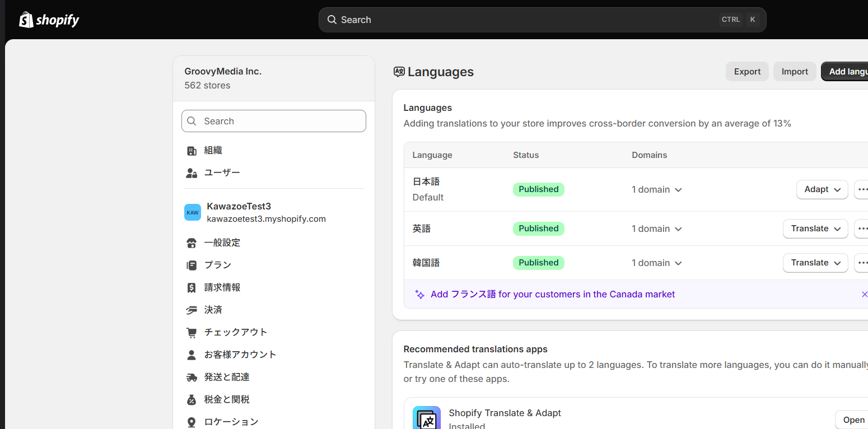Image resolution: width=868 pixels, height=429 pixels.
Task: Click the Shopify Translate & Adapt app icon
Action: point(427,418)
